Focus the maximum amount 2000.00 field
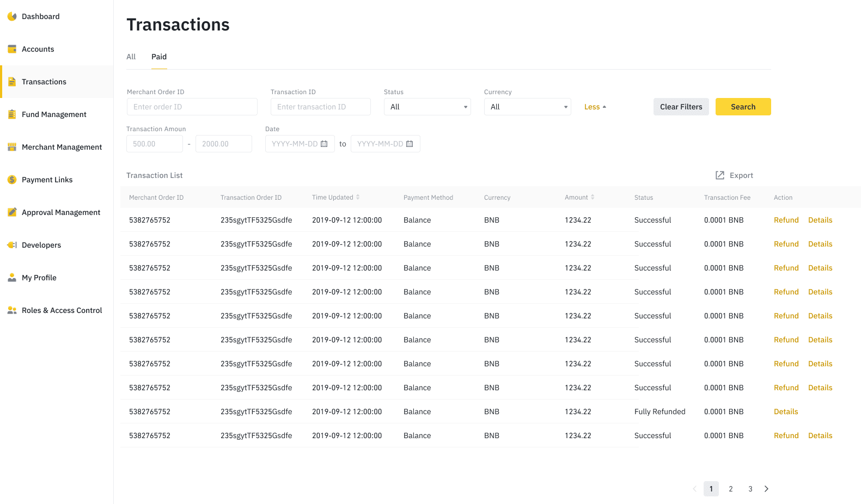861x504 pixels. pyautogui.click(x=224, y=144)
